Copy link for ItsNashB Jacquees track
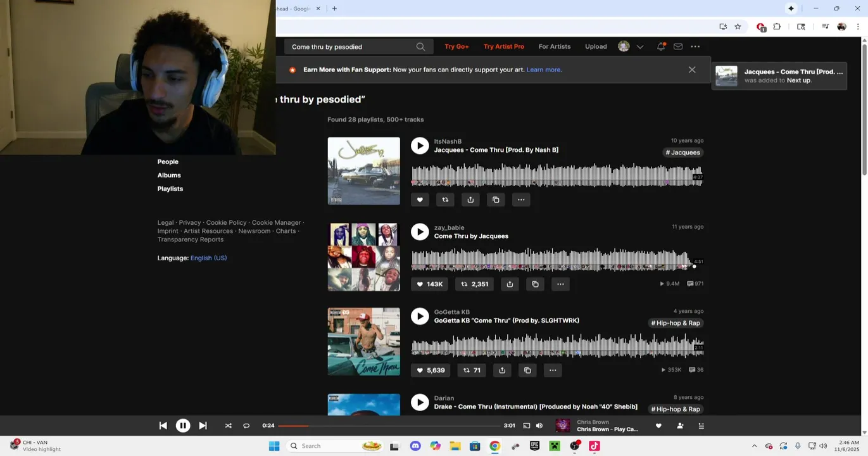Viewport: 868px width, 456px height. coord(496,199)
